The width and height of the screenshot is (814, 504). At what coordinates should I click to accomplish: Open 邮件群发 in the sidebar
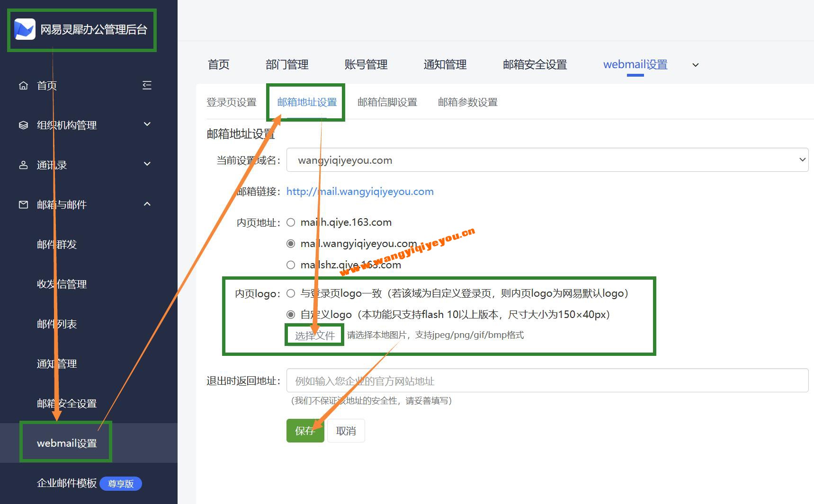tap(57, 245)
